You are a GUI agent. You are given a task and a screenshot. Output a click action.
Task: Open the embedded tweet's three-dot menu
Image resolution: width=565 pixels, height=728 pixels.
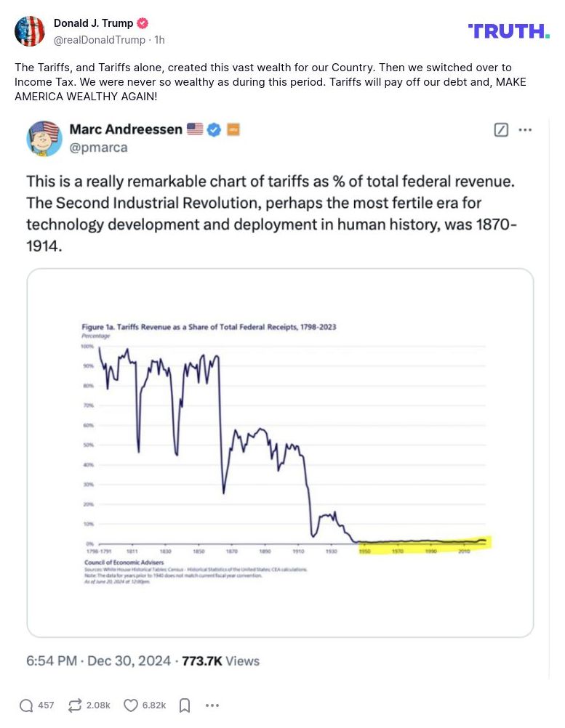[x=525, y=130]
